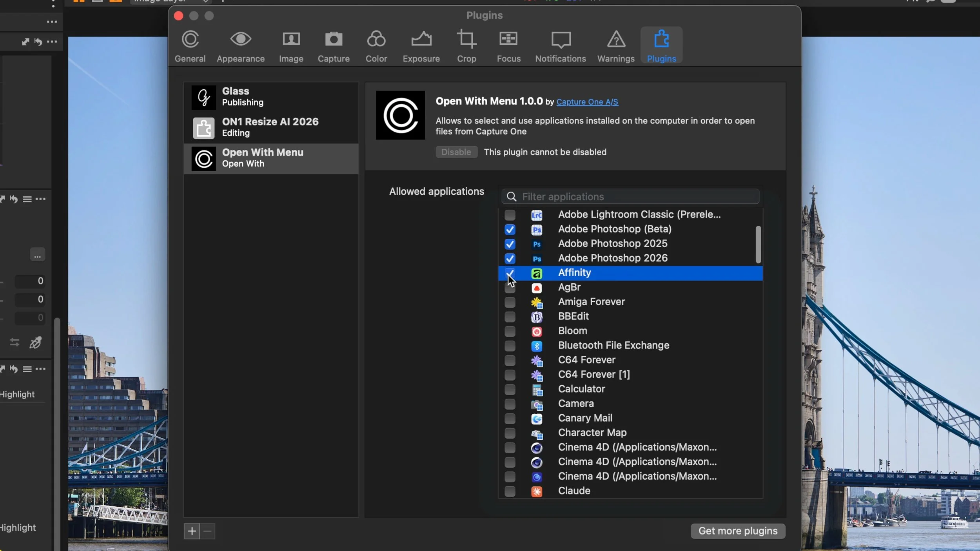
Task: Click the Glass plugin icon
Action: [203, 97]
